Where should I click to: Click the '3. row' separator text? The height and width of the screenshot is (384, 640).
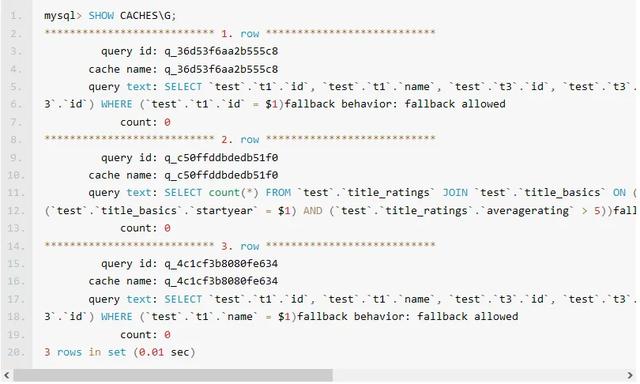click(240, 246)
